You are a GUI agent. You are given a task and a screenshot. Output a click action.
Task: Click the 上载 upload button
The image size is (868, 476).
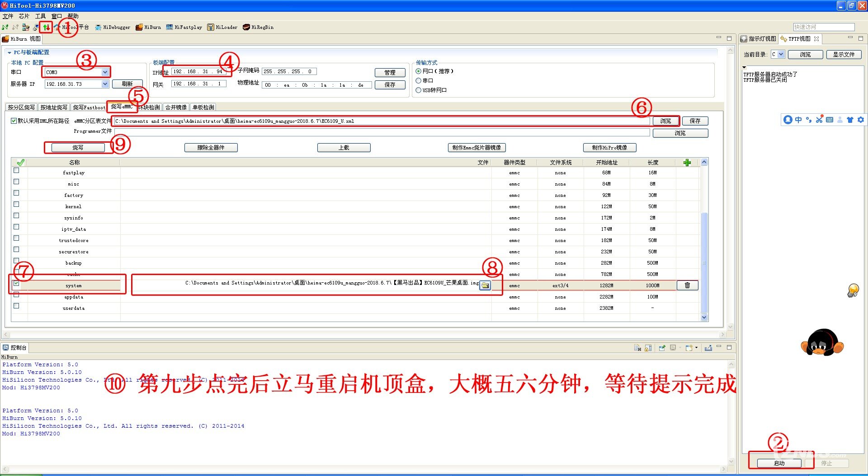344,148
